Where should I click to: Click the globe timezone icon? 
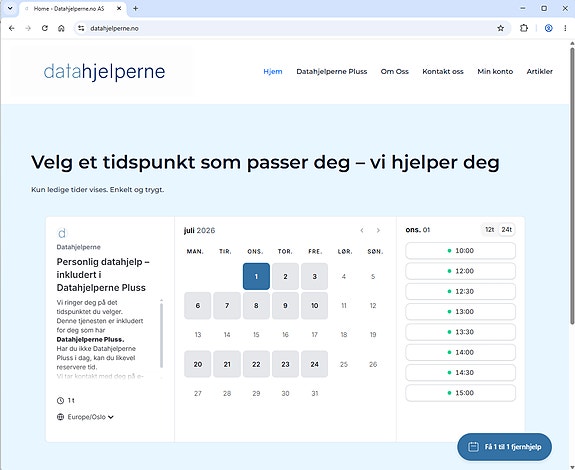coord(60,417)
